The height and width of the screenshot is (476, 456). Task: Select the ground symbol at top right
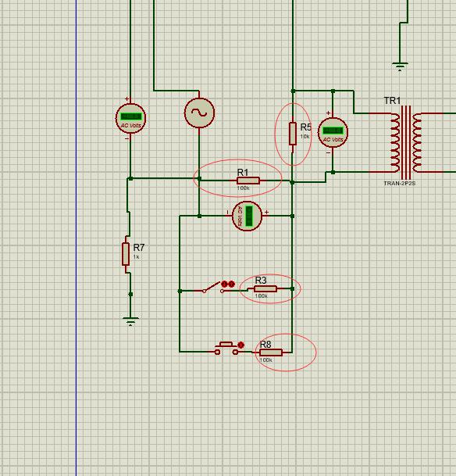click(x=400, y=66)
